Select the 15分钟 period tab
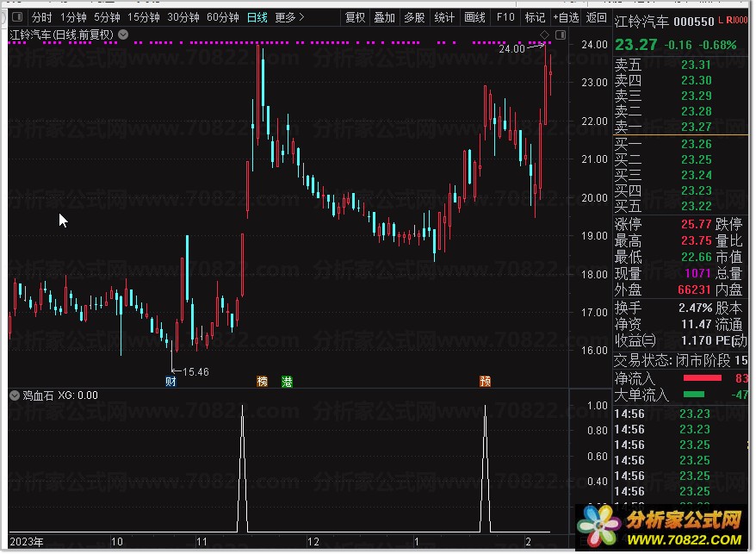Screen dimensions: 756x554 pos(144,18)
